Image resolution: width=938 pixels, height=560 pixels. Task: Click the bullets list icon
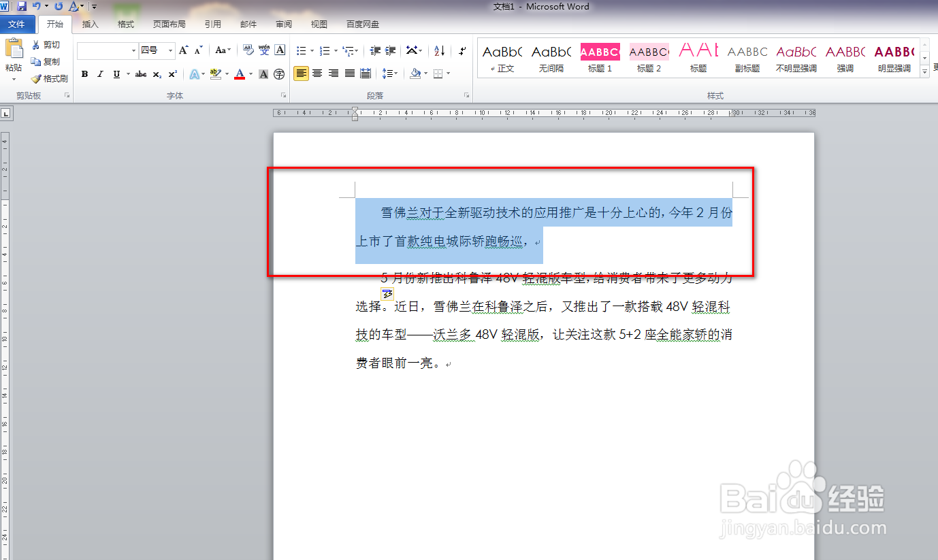302,50
